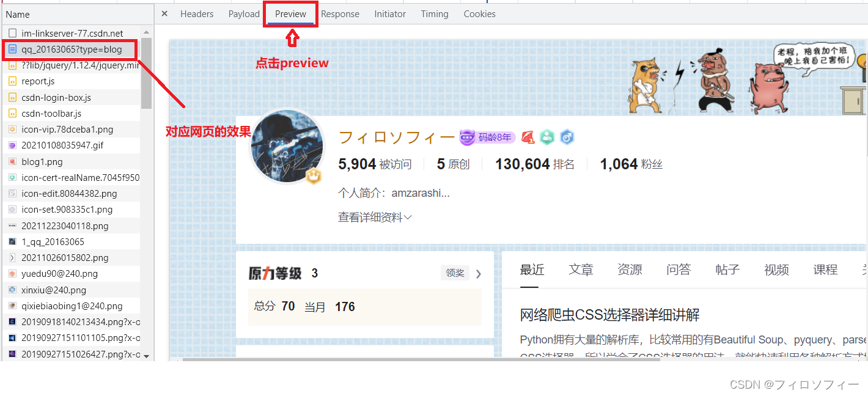The image size is (868, 396).
Task: Click the 码龄8年 badge
Action: point(487,137)
